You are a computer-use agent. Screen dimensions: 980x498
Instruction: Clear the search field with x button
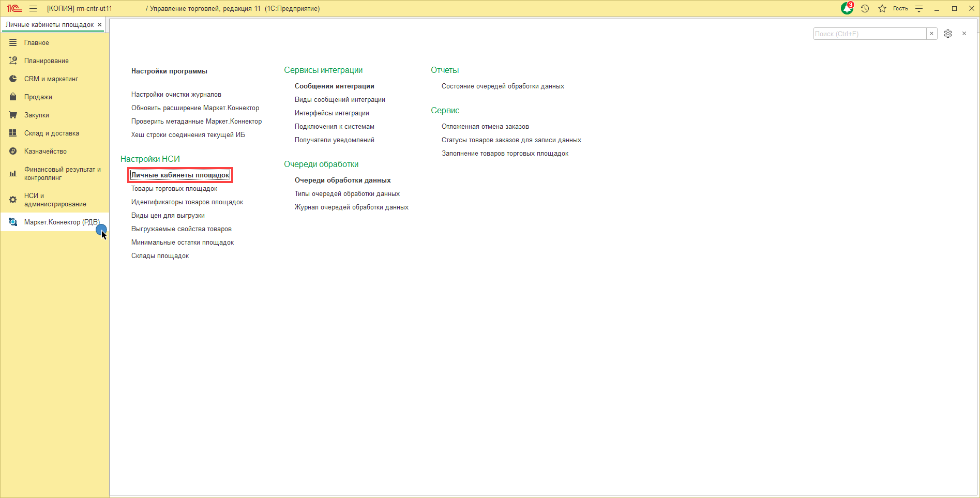point(931,34)
